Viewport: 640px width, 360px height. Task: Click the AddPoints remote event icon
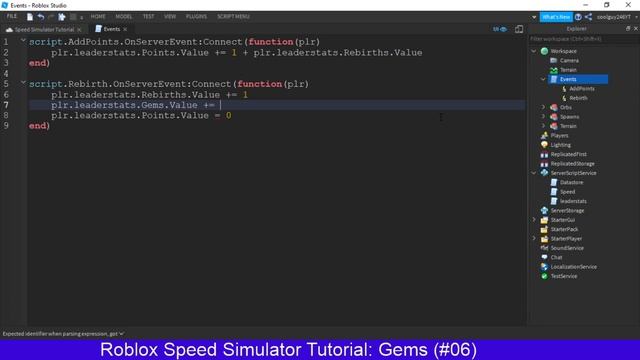coord(564,89)
